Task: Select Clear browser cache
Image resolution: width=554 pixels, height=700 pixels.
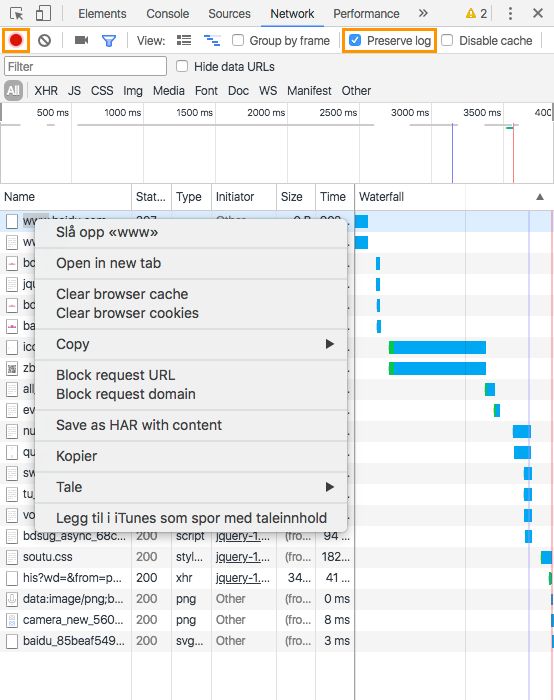Action: pyautogui.click(x=191, y=294)
